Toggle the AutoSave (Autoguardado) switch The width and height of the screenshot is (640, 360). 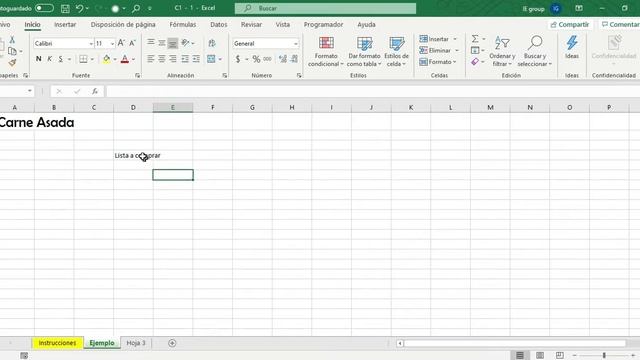coord(44,8)
